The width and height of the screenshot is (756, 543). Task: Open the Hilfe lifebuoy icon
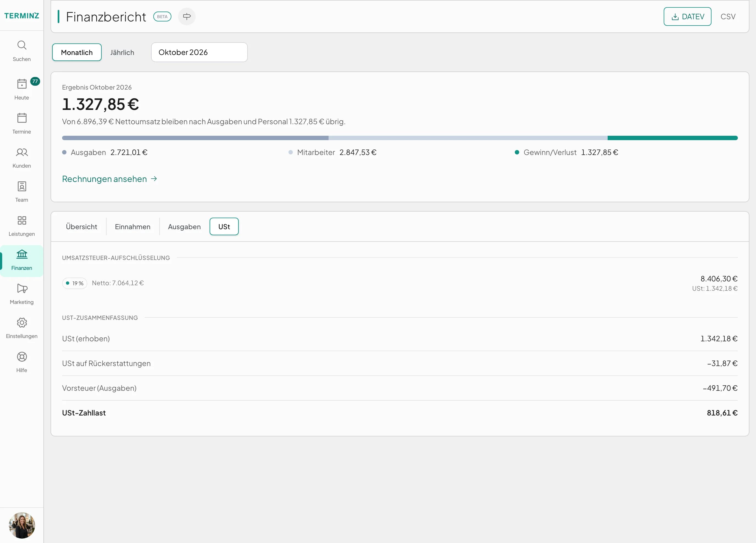pyautogui.click(x=22, y=357)
